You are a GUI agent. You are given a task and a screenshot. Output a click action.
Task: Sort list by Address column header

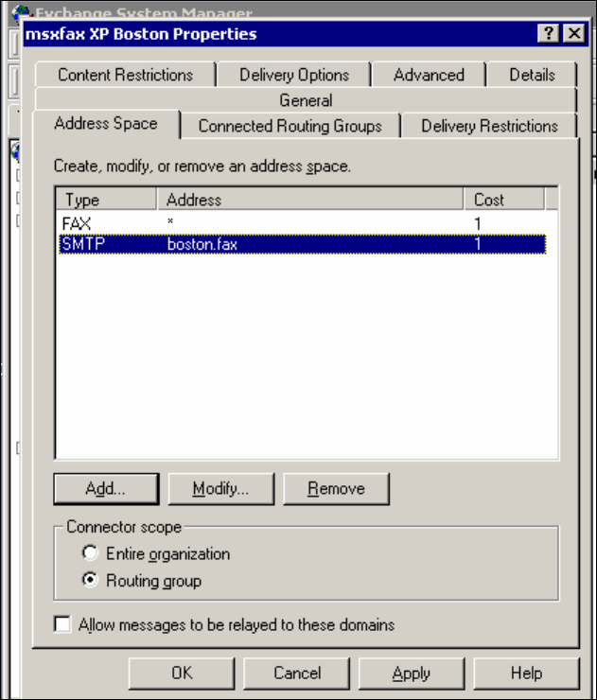tap(310, 199)
